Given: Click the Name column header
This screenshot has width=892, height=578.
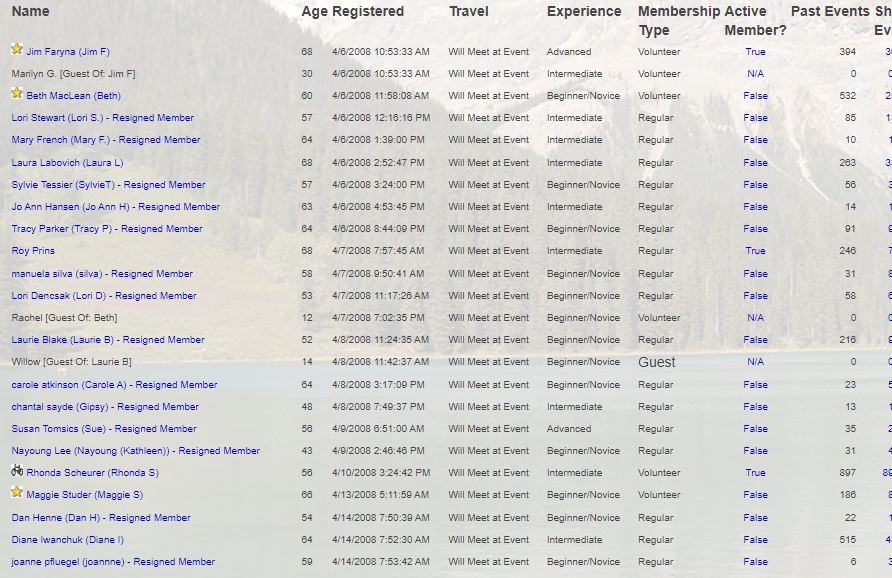Looking at the screenshot, I should pos(30,11).
